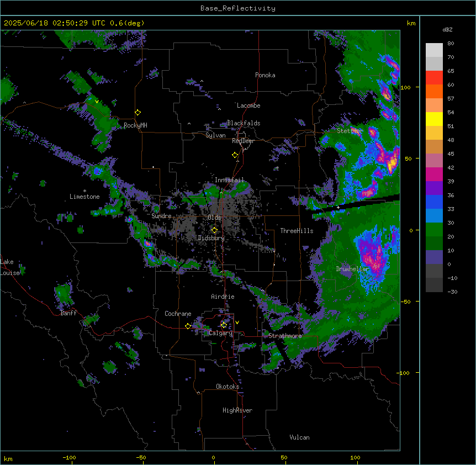Pick the purple 36–39 dBZ legend color
This screenshot has width=476, height=465.
434,188
